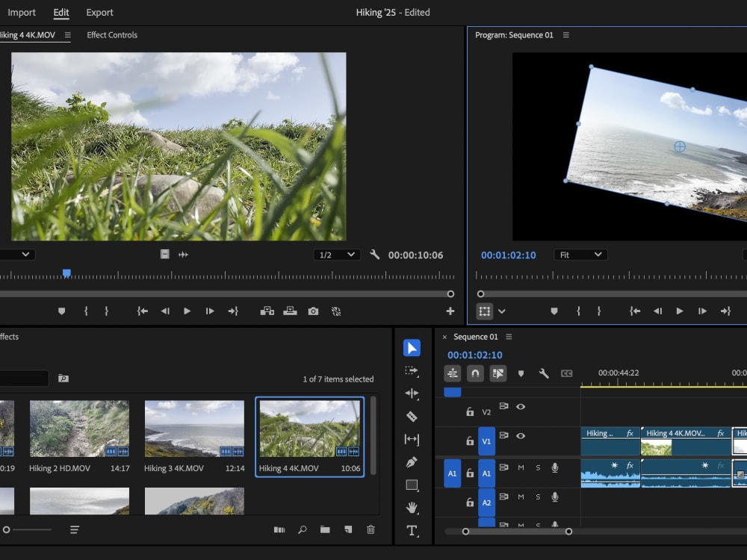This screenshot has height=560, width=747.
Task: Toggle V2 track output eye
Action: 521,407
